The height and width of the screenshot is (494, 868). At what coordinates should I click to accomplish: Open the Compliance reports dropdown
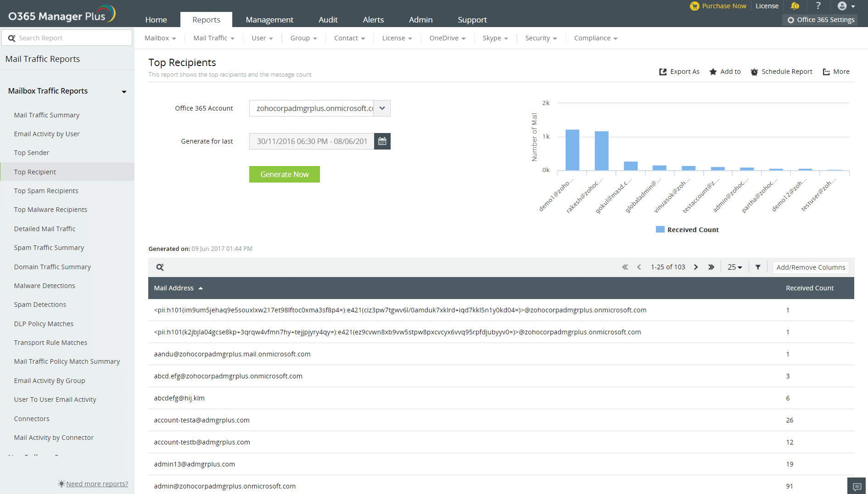[x=596, y=39]
